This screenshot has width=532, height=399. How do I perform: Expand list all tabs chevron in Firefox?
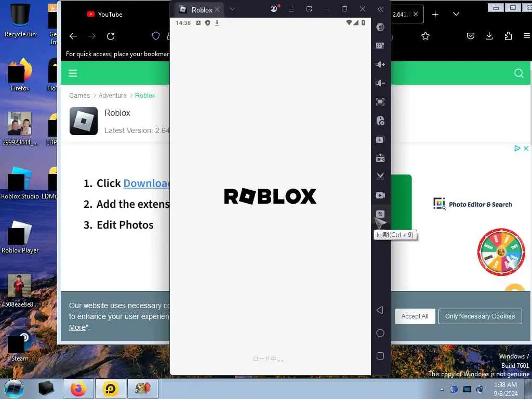click(456, 14)
